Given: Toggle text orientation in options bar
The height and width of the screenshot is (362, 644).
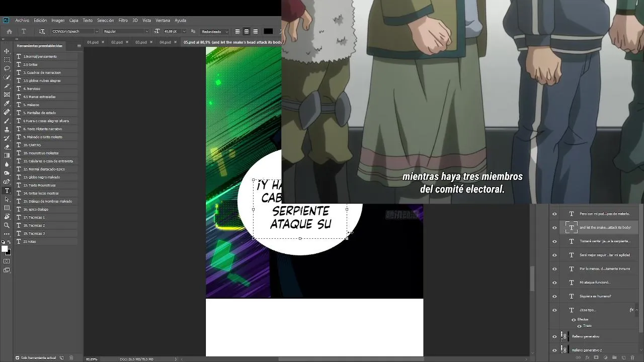Looking at the screenshot, I should pyautogui.click(x=42, y=31).
